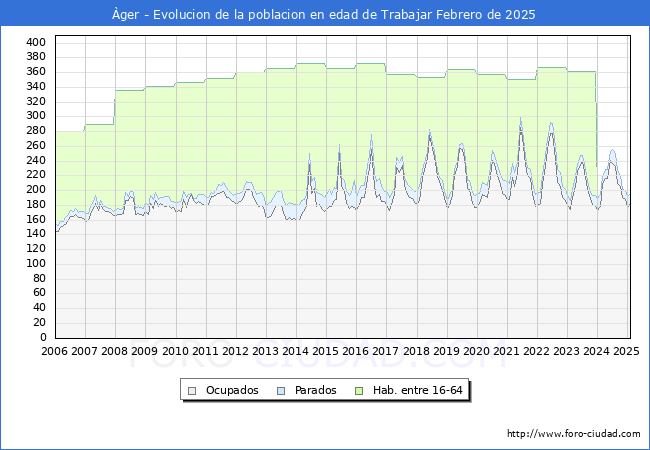Click the 120 y-axis value
This screenshot has width=650, height=450.
[x=36, y=249]
